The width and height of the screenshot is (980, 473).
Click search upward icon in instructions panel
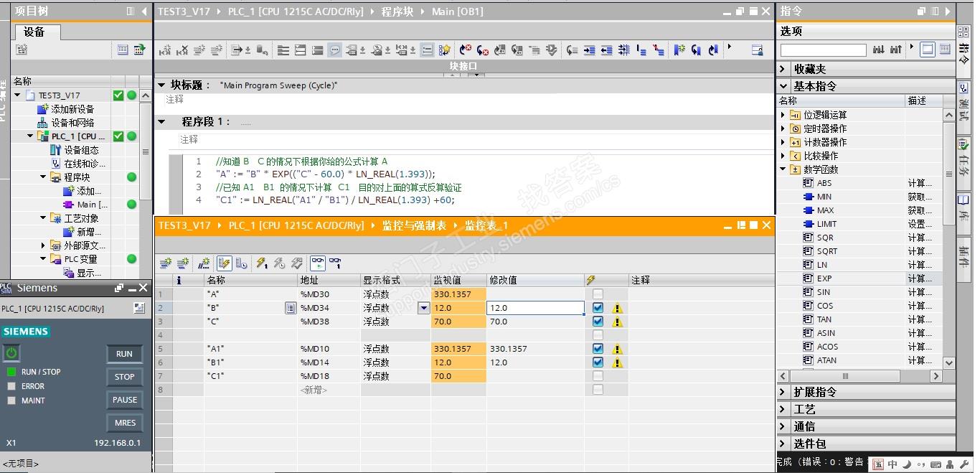[x=896, y=50]
